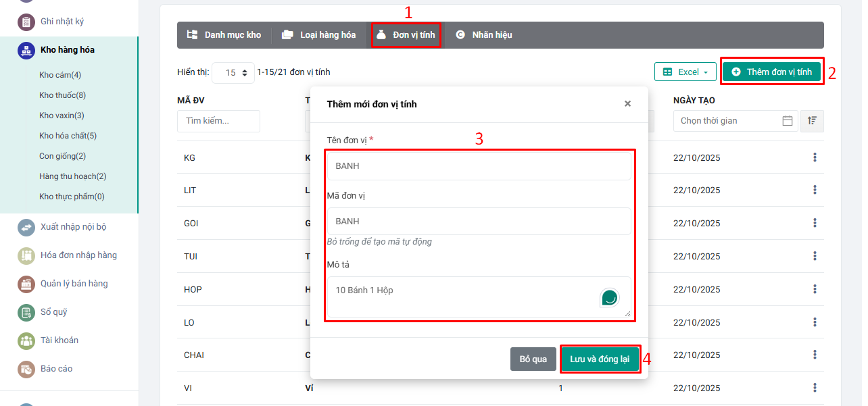The width and height of the screenshot is (868, 406).
Task: Open the three-dot menu for KG row
Action: [x=815, y=157]
